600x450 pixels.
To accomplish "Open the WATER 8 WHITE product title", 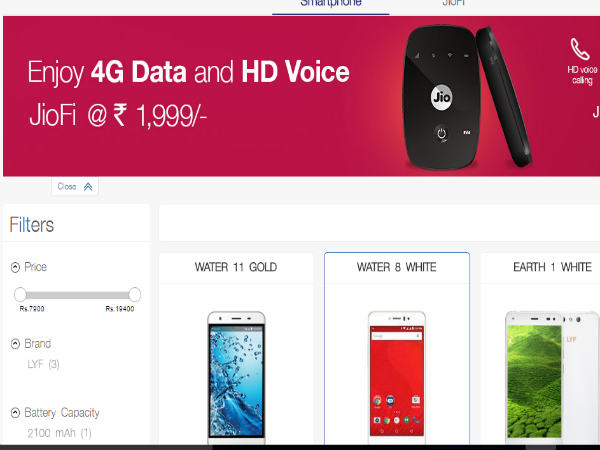I will [396, 267].
